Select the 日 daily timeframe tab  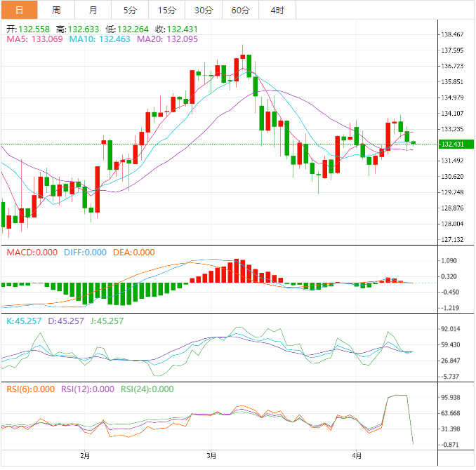pyautogui.click(x=20, y=10)
